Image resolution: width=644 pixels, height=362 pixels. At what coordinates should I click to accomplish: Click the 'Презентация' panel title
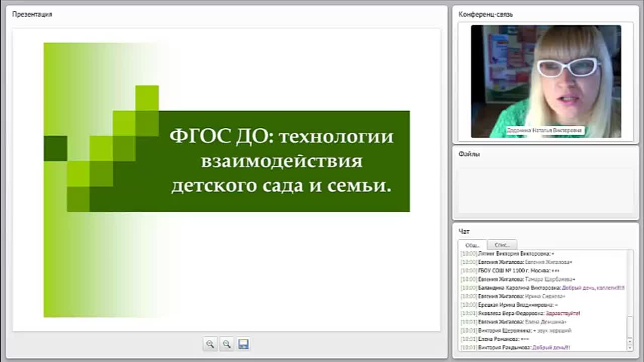coord(32,15)
